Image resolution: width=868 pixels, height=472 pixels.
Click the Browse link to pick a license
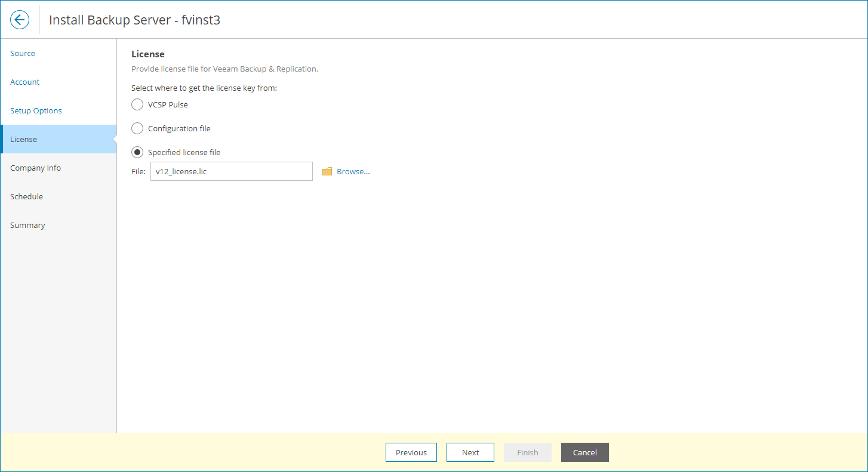(x=352, y=171)
